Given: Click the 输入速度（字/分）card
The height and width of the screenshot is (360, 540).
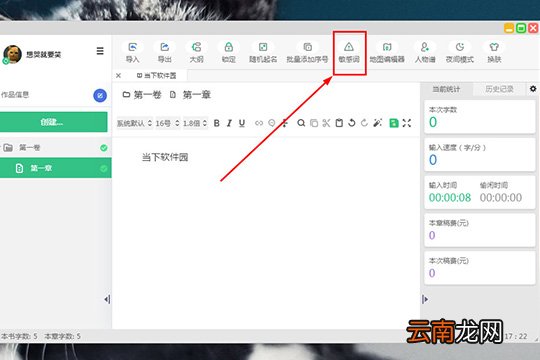Looking at the screenshot, I should pos(480,155).
